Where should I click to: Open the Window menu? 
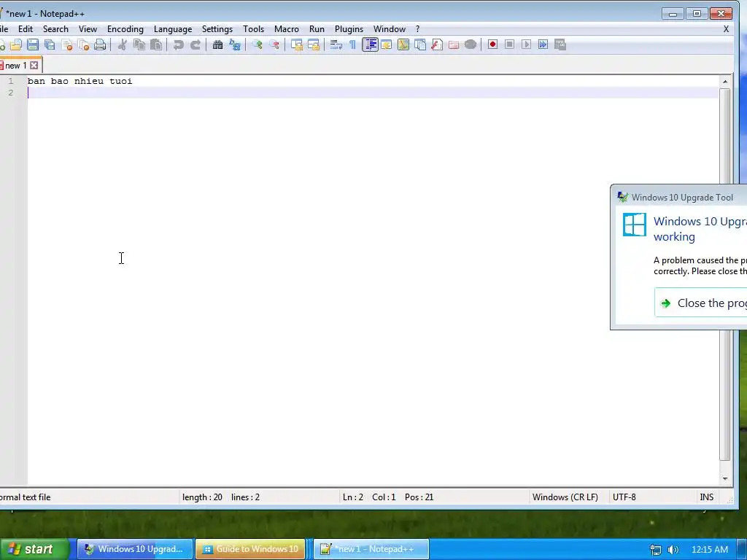pyautogui.click(x=390, y=29)
